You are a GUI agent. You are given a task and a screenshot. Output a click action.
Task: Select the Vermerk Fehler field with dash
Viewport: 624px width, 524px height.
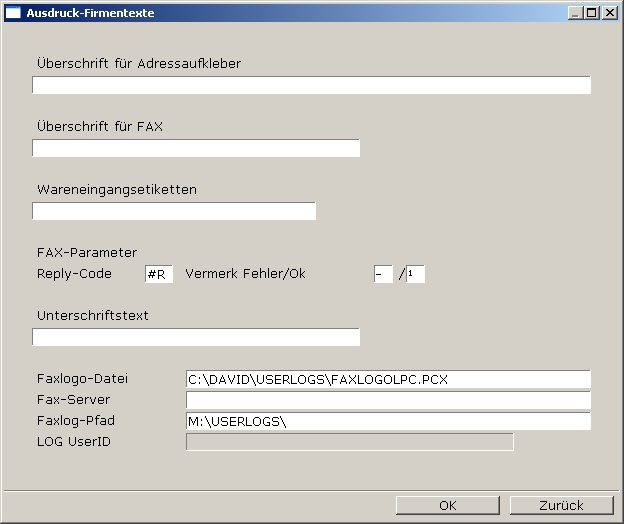(x=383, y=274)
